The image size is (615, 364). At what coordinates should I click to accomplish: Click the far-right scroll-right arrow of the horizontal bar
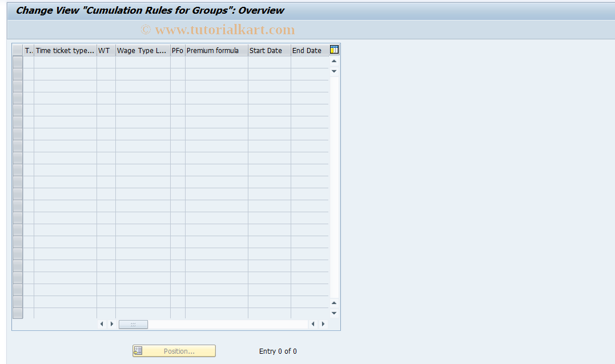(323, 324)
